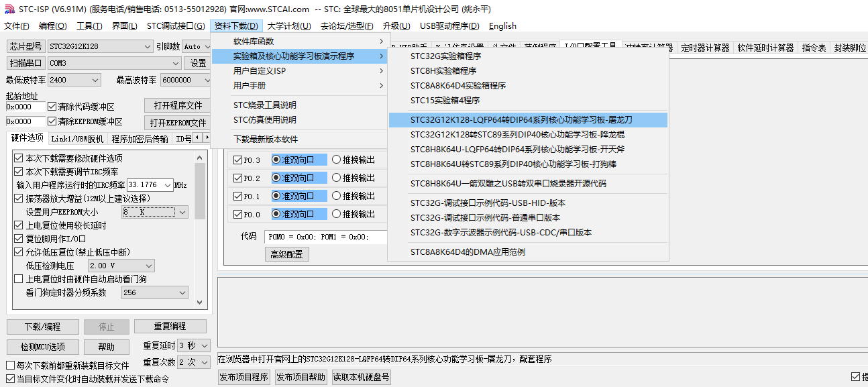Viewport: 868px width, 387px height.
Task: Click the 打开程序文件 button
Action: (x=177, y=105)
